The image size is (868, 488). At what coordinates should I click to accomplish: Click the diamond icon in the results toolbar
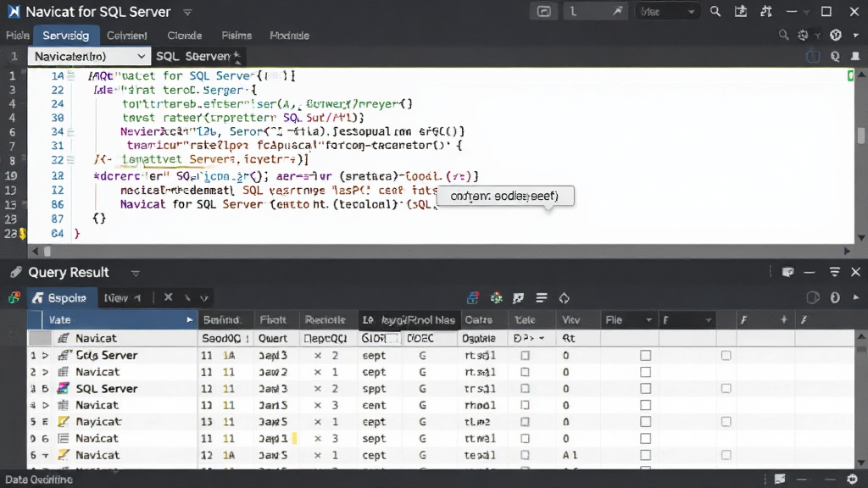(x=564, y=298)
